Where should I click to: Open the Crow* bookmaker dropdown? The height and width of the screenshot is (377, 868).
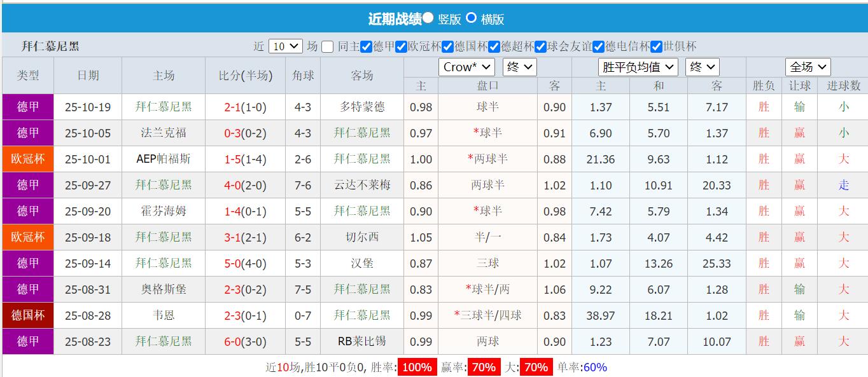[x=466, y=66]
